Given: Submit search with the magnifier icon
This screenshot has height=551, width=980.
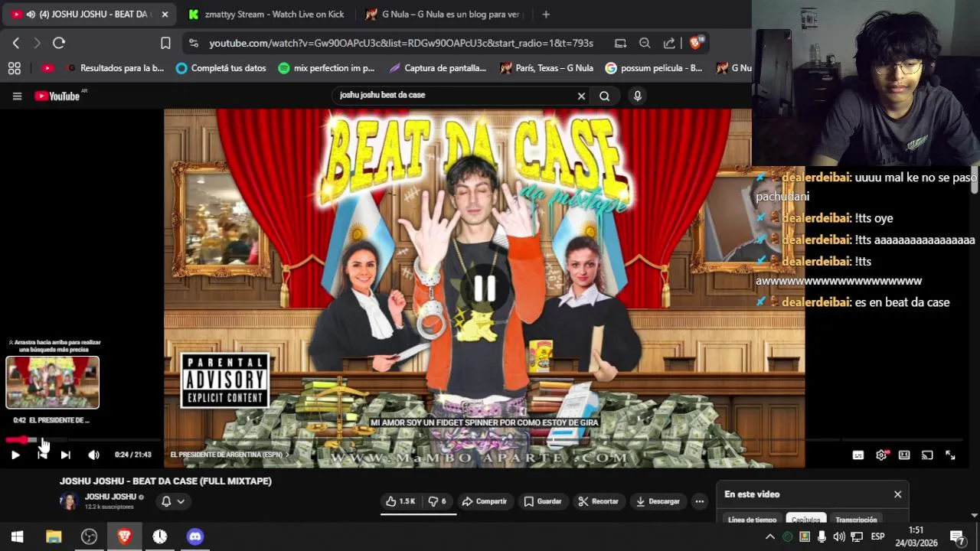Looking at the screenshot, I should [x=605, y=96].
